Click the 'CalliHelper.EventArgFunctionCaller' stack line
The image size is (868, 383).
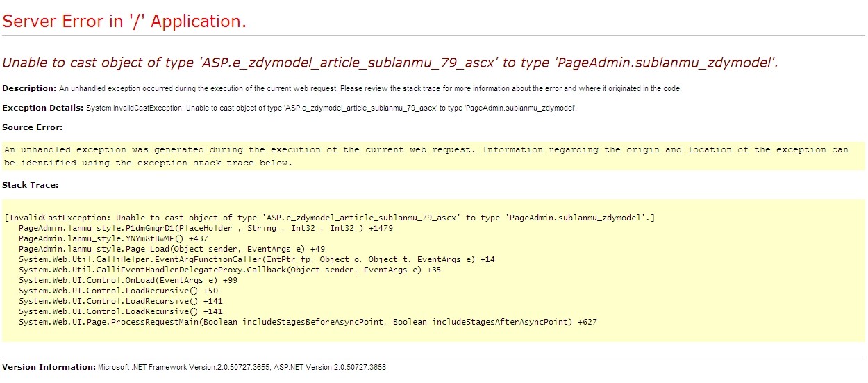click(256, 259)
